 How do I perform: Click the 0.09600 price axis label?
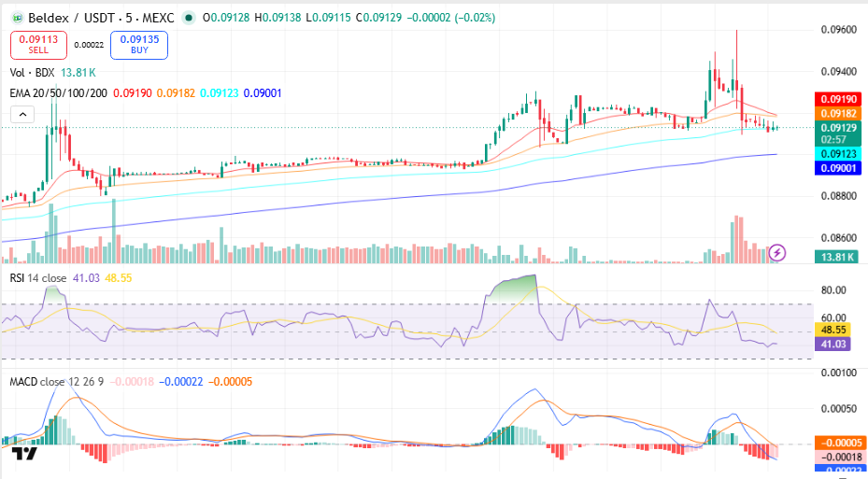point(839,29)
